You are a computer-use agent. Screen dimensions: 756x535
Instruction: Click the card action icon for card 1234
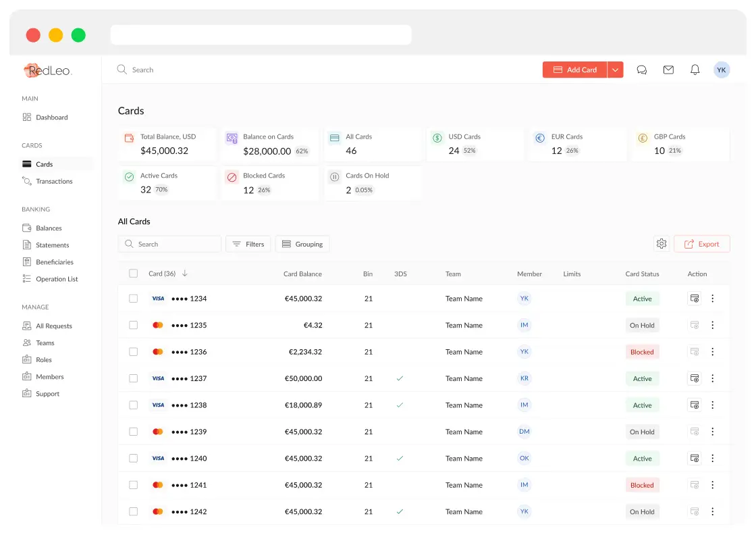click(x=695, y=299)
